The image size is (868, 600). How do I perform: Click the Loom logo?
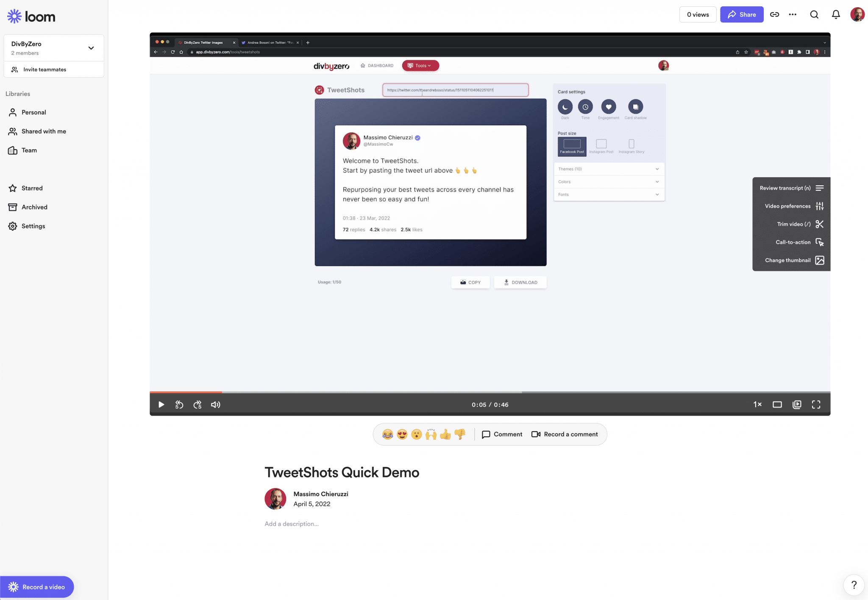31,17
